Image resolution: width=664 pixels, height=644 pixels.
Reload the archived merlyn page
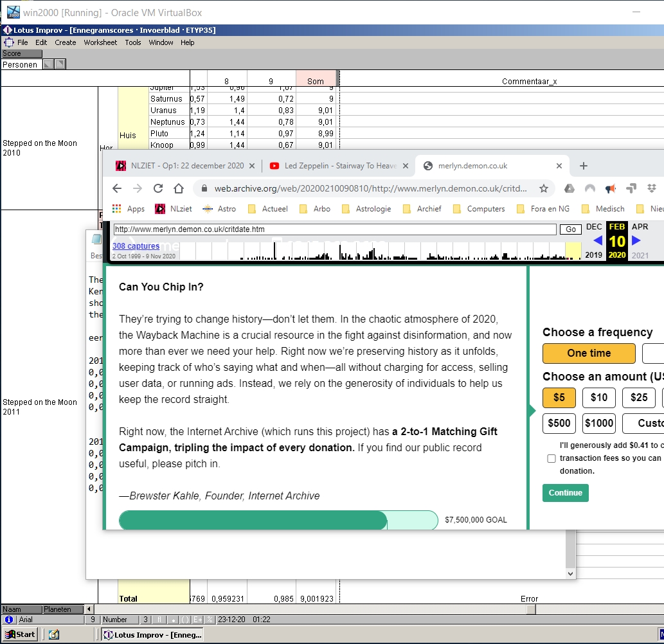(x=158, y=188)
